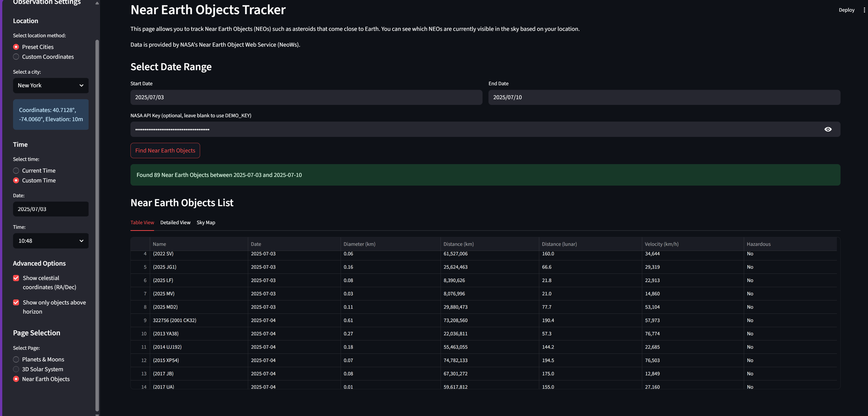Select the 3D Solar System page
The width and height of the screenshot is (868, 416).
[x=16, y=369]
